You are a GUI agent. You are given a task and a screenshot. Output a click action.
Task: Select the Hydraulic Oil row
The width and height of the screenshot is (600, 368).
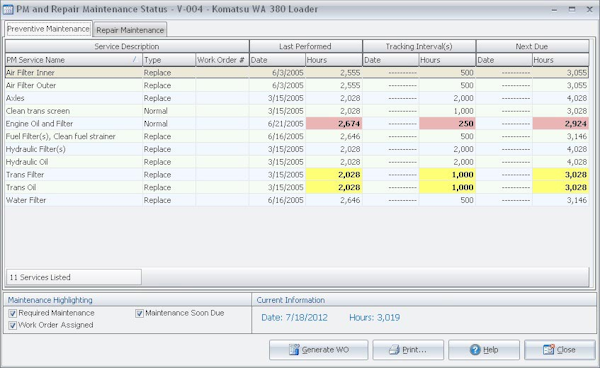(297, 162)
